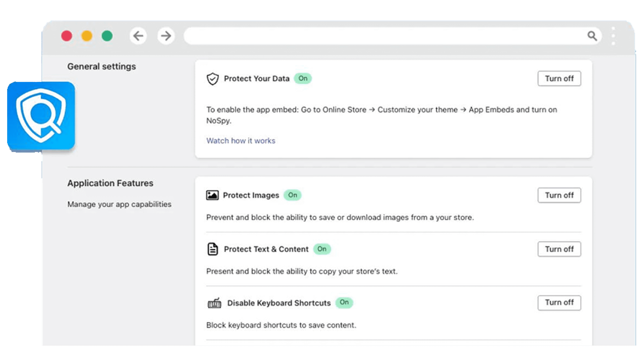644x354 pixels.
Task: Click the NoSpy shield app logo
Action: [x=41, y=116]
